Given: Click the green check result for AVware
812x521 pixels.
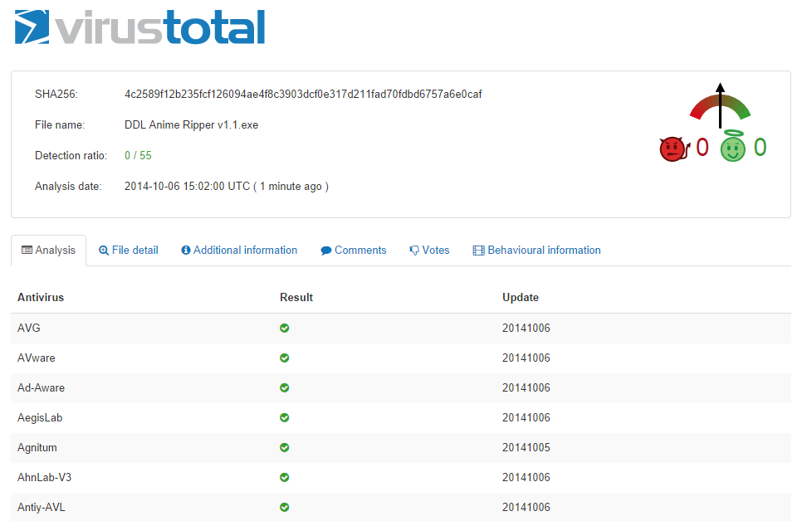Looking at the screenshot, I should (x=284, y=358).
